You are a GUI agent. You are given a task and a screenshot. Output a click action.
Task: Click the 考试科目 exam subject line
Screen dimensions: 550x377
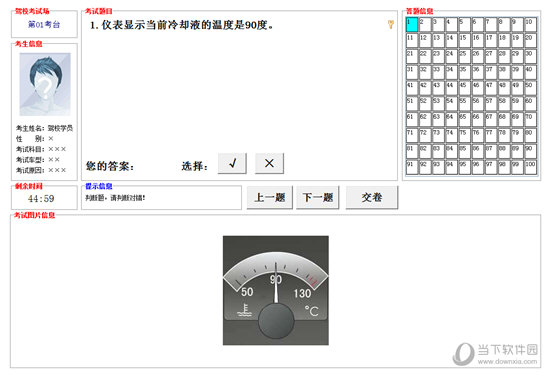(x=41, y=149)
